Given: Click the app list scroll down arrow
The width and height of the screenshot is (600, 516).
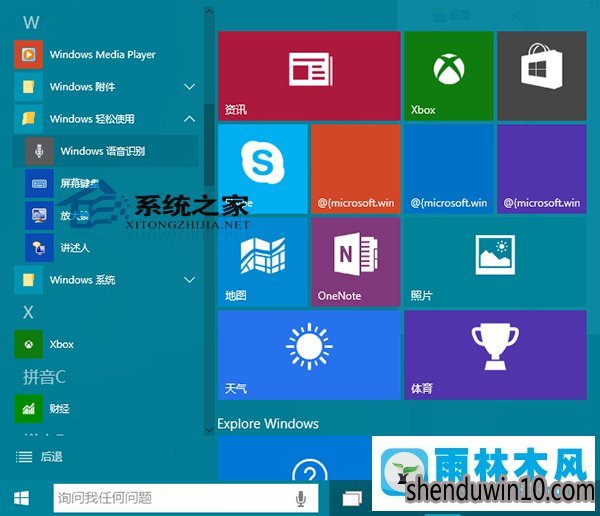Looking at the screenshot, I should coord(209,430).
